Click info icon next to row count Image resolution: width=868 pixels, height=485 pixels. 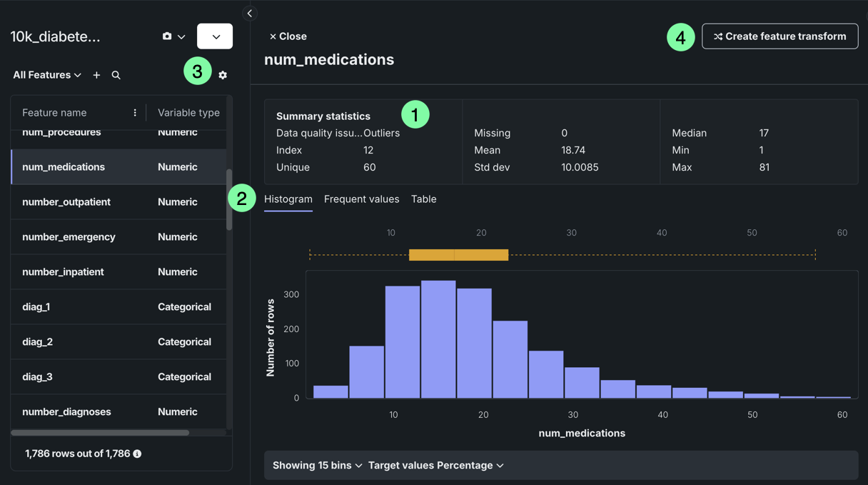coord(137,454)
